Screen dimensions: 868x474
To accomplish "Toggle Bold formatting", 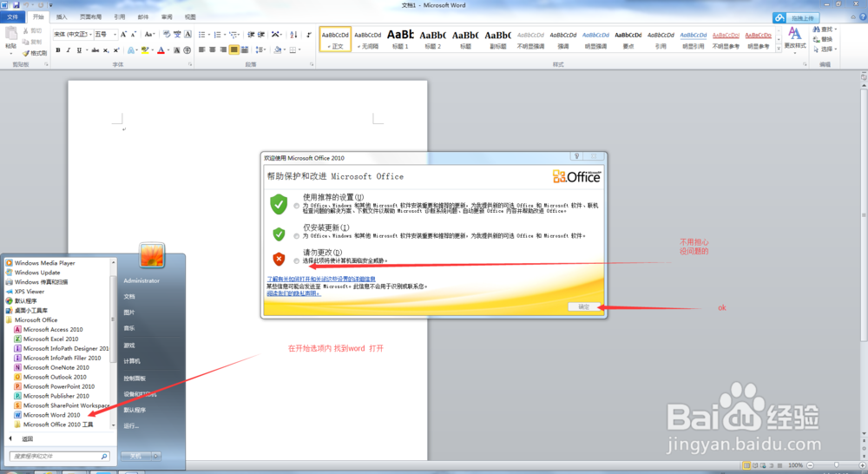I will click(x=58, y=49).
